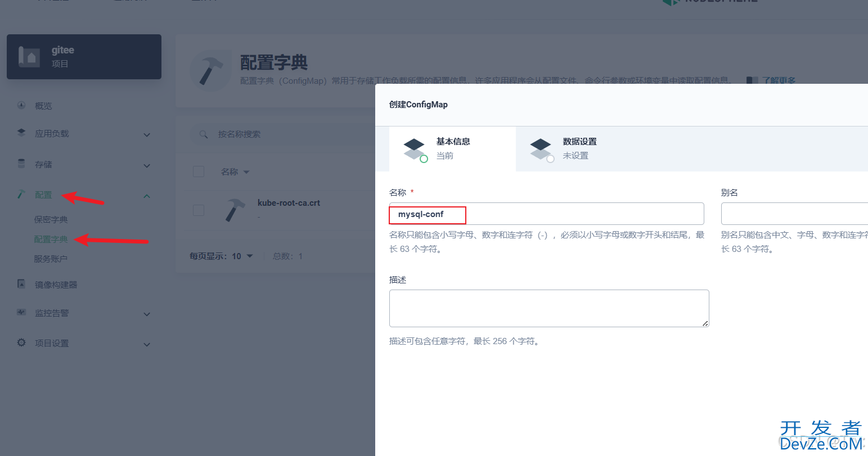Expand the 监控告警 menu chevron

(x=147, y=314)
